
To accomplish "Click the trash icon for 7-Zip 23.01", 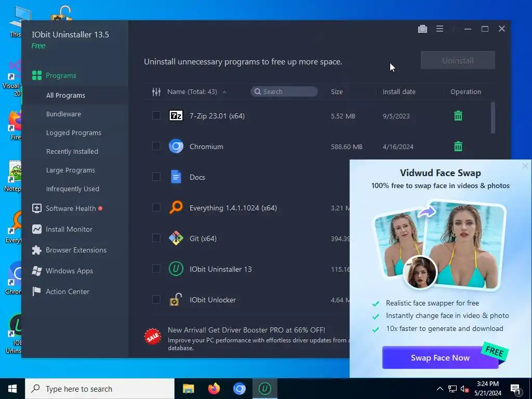I will [458, 116].
